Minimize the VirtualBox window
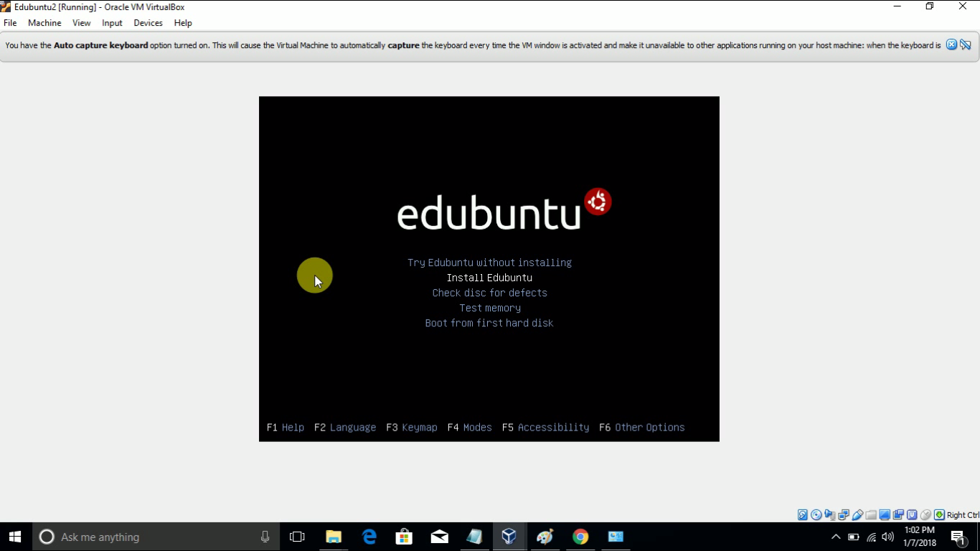This screenshot has width=980, height=551. (897, 6)
